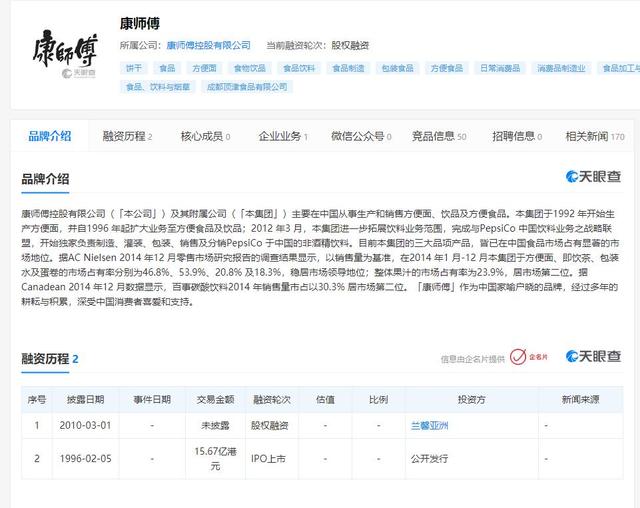
Task: Switch to the 品牌介绍 tab
Action: 50,136
